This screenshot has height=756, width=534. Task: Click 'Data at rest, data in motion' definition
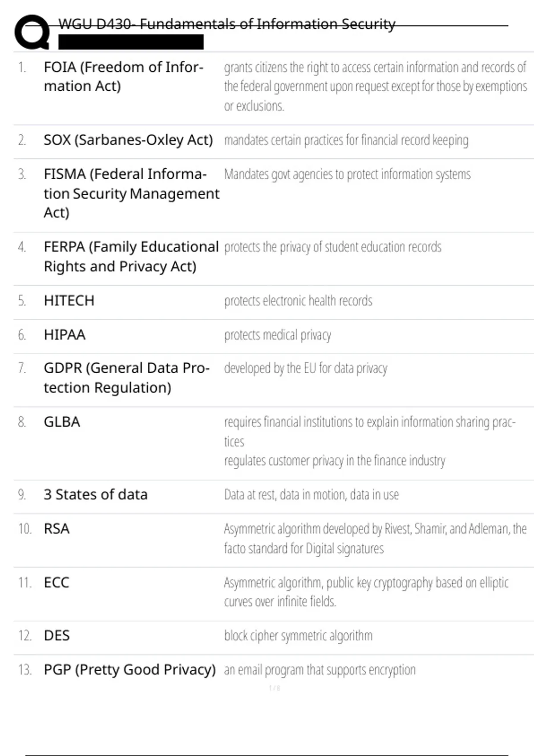[311, 495]
